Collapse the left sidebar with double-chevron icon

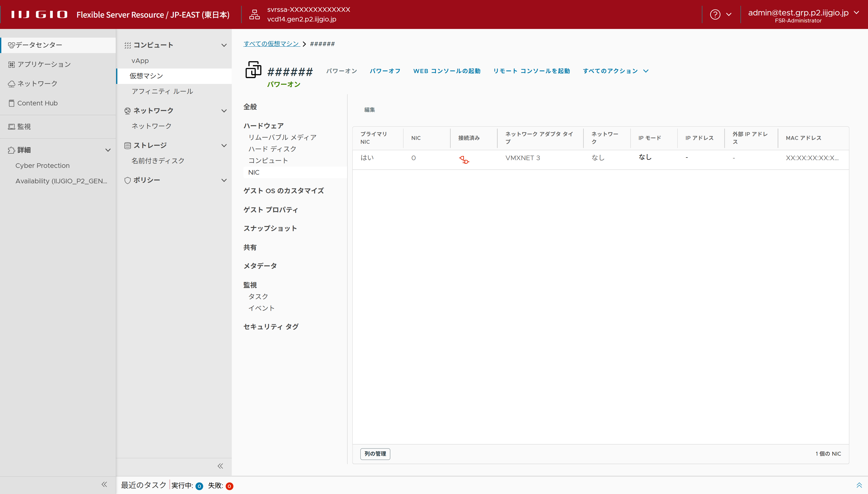coord(104,485)
